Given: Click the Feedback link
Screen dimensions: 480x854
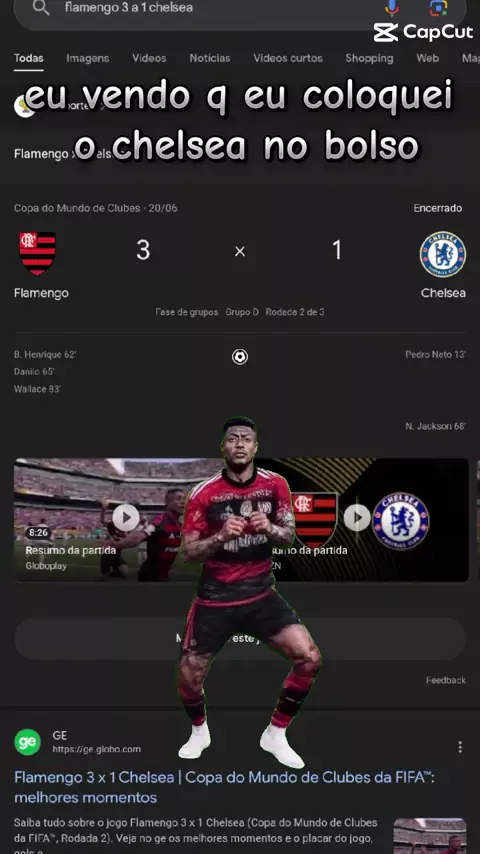Looking at the screenshot, I should (x=446, y=680).
